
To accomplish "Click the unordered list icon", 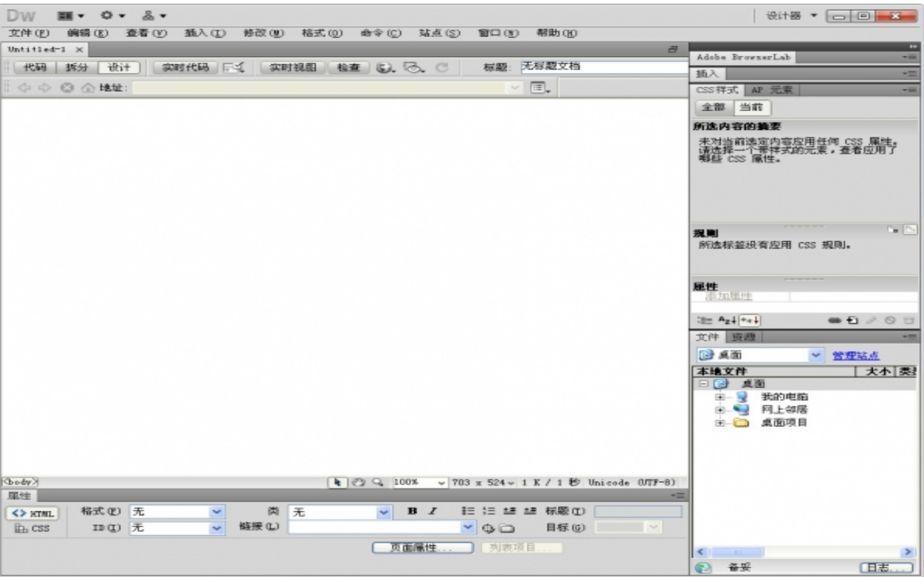I will coord(467,511).
